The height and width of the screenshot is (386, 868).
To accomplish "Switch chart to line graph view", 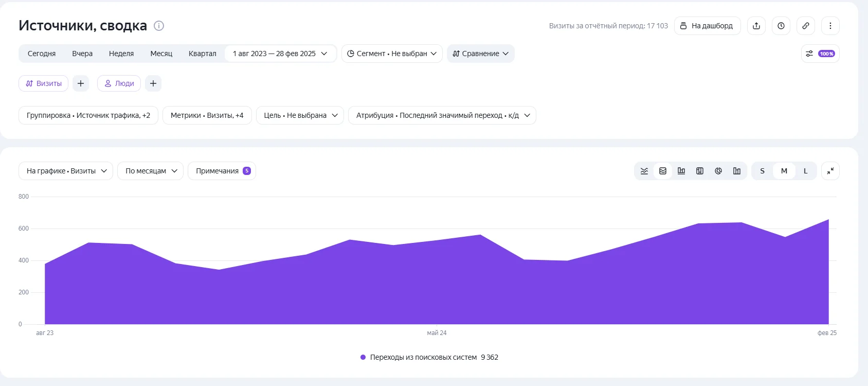I will coord(644,171).
